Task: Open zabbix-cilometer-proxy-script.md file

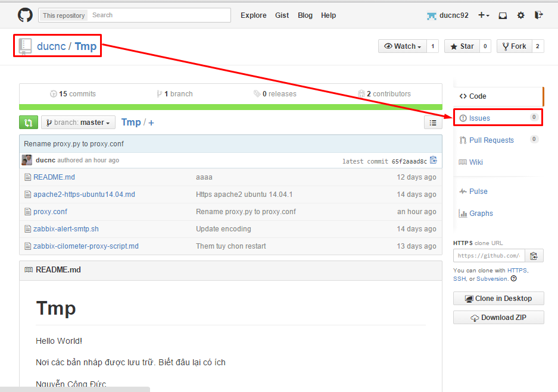Action: tap(86, 246)
